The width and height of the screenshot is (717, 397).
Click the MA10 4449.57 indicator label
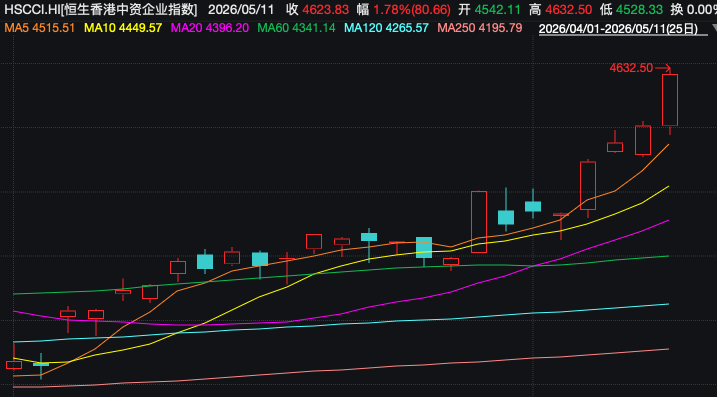pyautogui.click(x=123, y=28)
